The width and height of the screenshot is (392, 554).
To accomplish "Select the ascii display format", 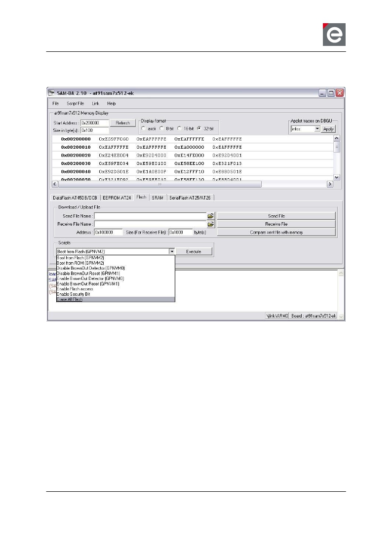I will click(x=143, y=128).
